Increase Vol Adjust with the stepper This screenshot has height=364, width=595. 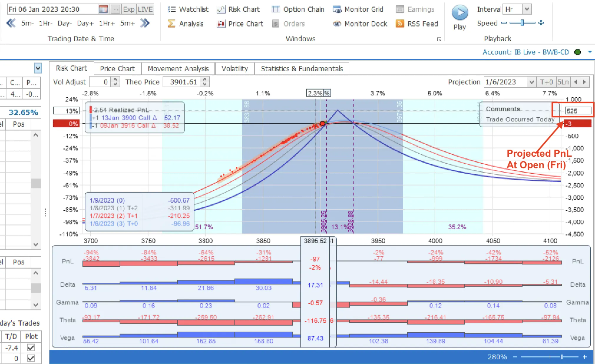(115, 80)
